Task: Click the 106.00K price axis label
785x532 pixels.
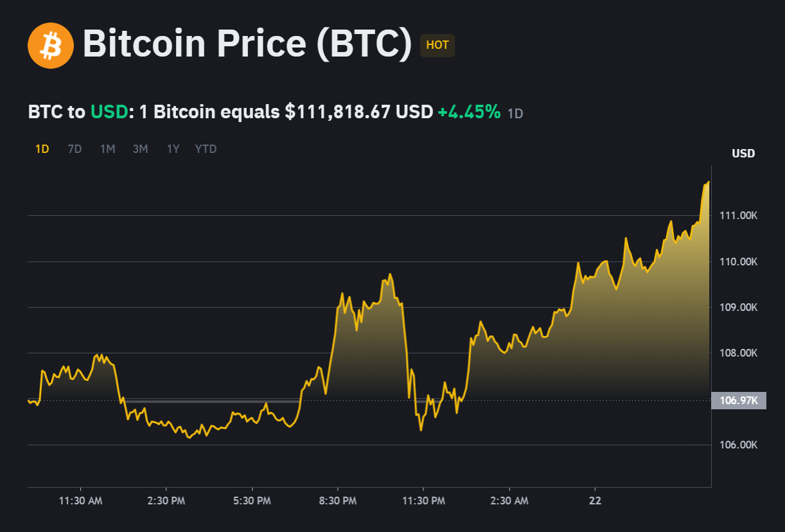Action: (x=738, y=445)
